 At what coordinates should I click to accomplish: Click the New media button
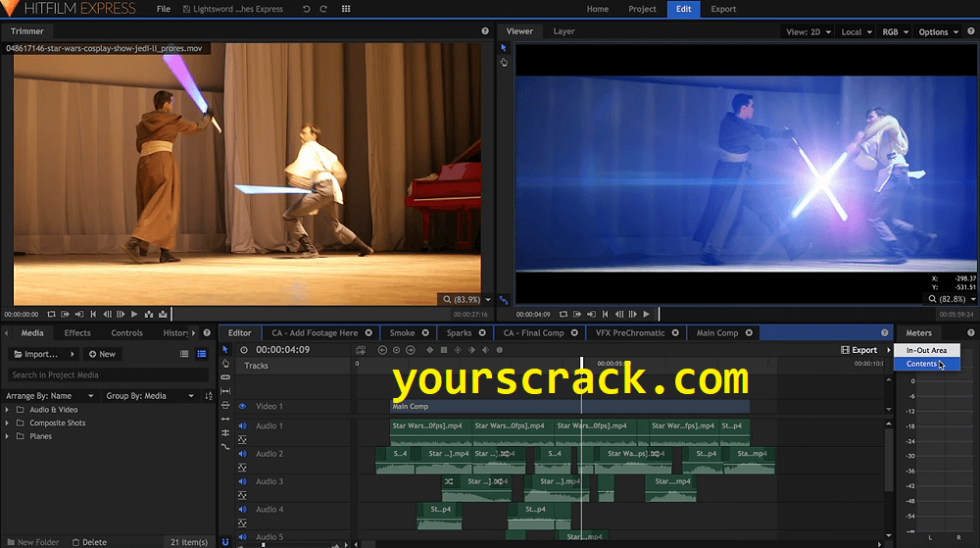point(102,354)
